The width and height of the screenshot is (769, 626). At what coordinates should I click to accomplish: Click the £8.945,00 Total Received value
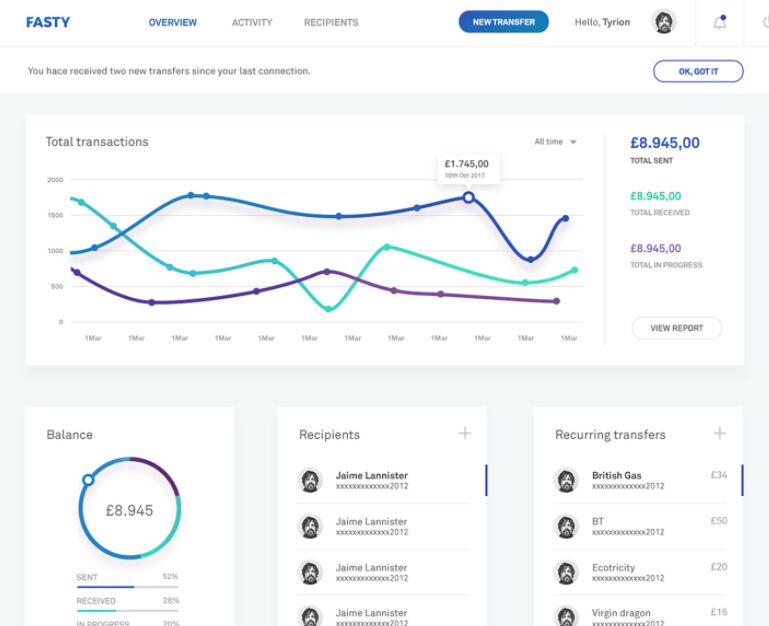(x=656, y=196)
